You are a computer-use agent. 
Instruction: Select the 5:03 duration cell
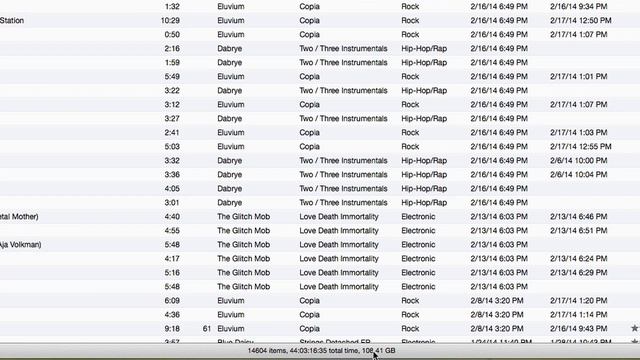click(172, 147)
